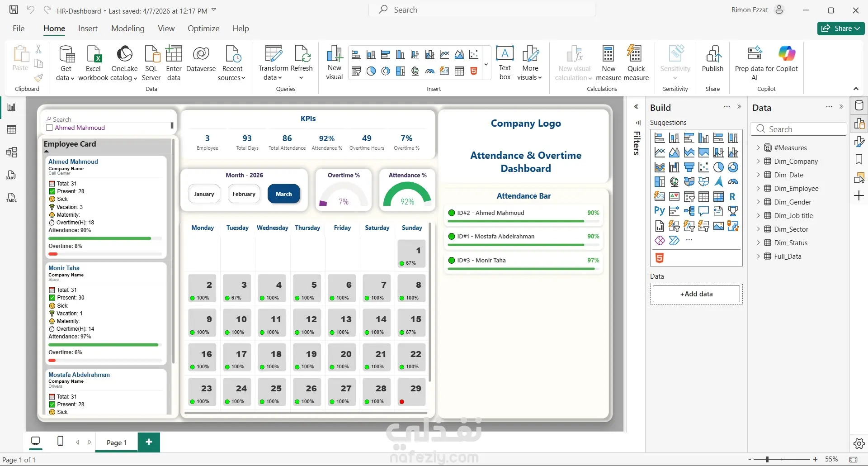The width and height of the screenshot is (868, 466).
Task: Open the Help tab
Action: (241, 29)
